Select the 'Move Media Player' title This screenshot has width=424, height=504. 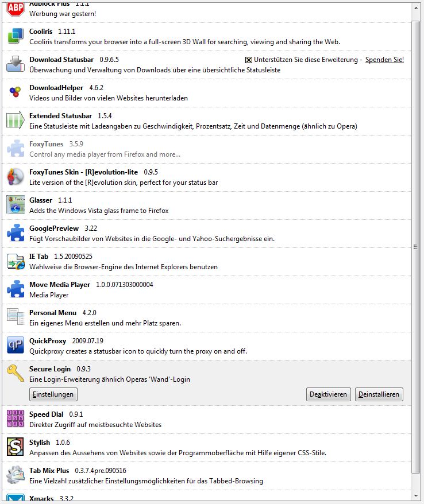click(60, 285)
